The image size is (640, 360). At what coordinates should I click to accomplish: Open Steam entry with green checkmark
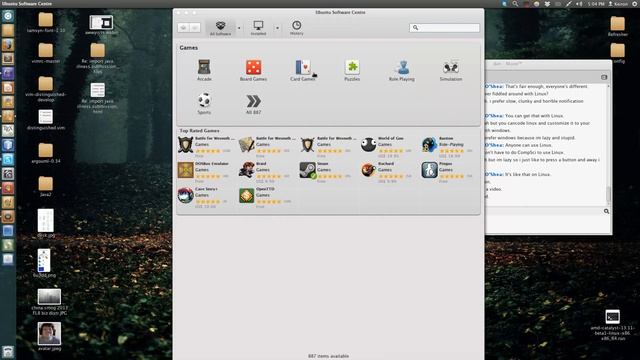click(325, 172)
